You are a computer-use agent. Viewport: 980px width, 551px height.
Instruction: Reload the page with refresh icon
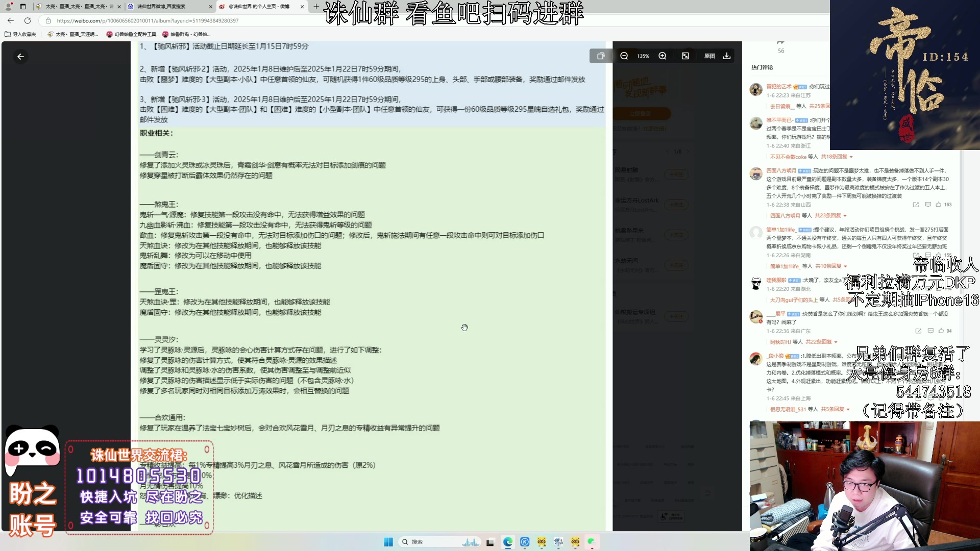pos(28,20)
